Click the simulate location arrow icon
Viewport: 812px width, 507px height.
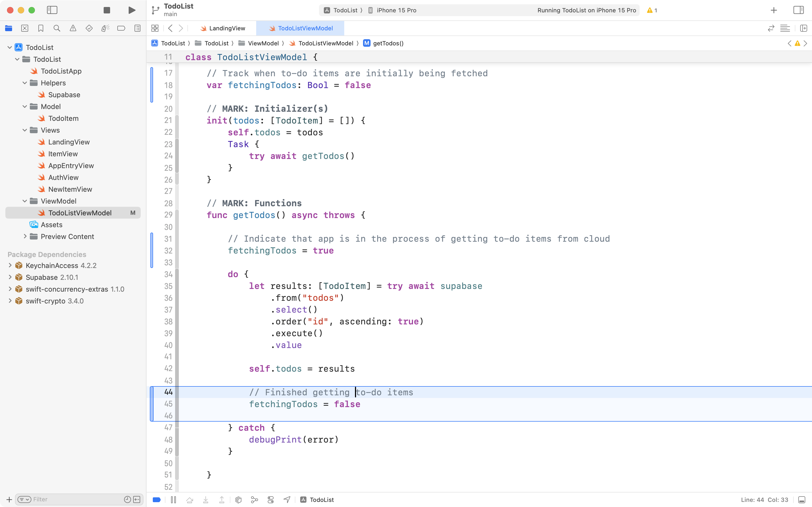[x=287, y=499]
